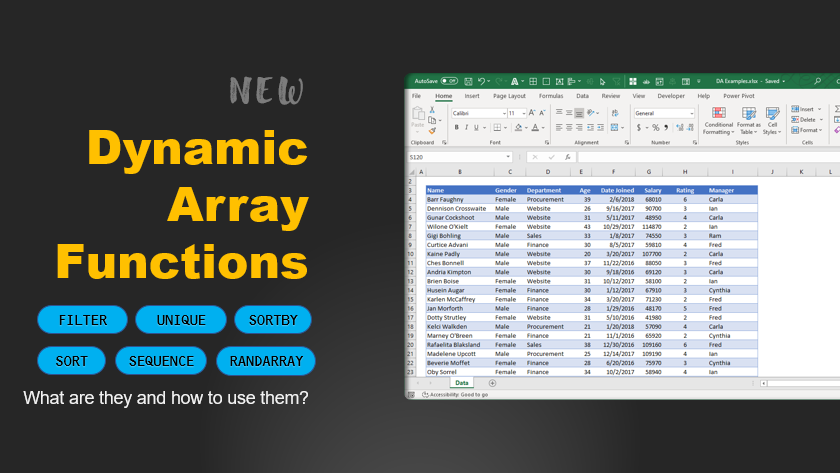Click the Copy icon in Clipboard group

click(432, 121)
